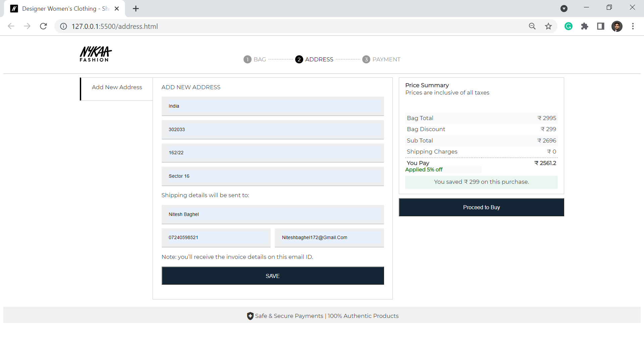
Task: Open the Chrome three-dot menu
Action: point(633,26)
